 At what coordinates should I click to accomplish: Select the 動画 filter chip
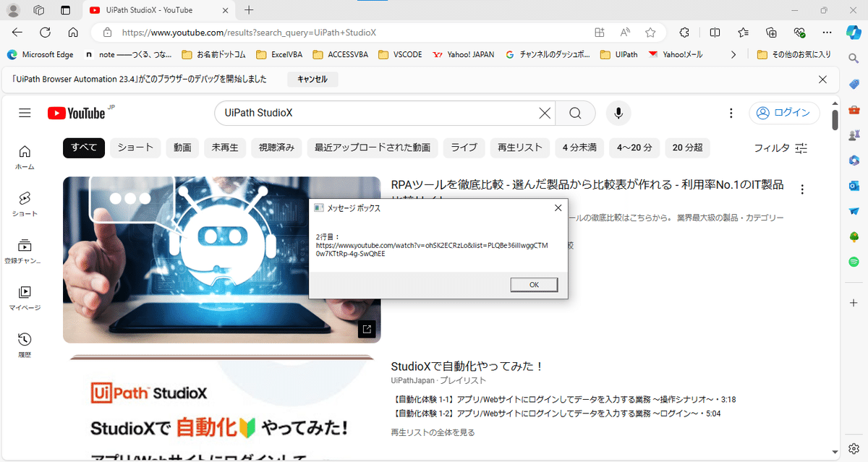point(182,147)
